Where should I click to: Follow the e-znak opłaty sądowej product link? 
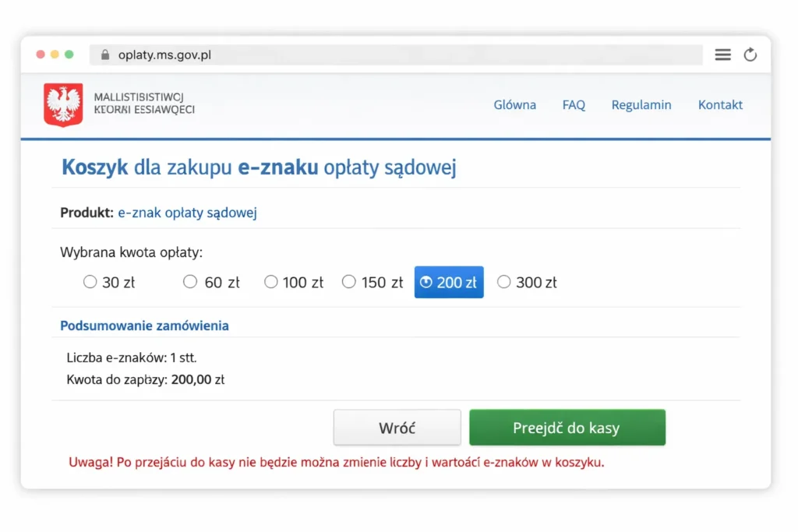pos(187,212)
